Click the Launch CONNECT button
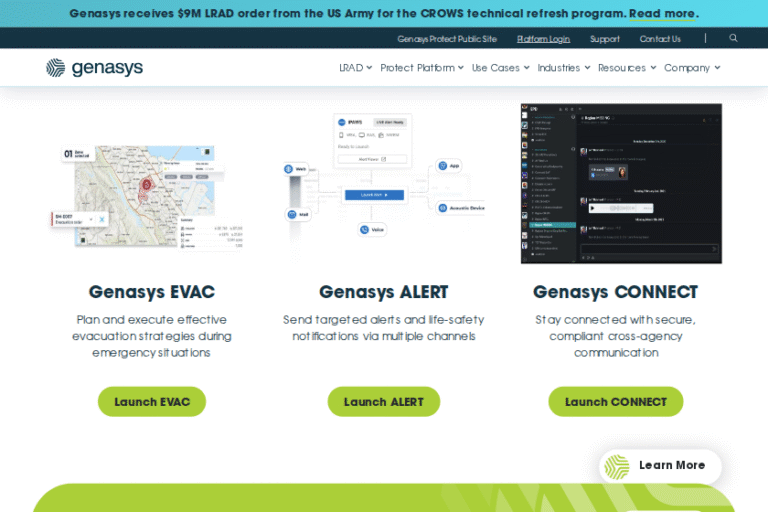The image size is (768, 512). [x=615, y=402]
